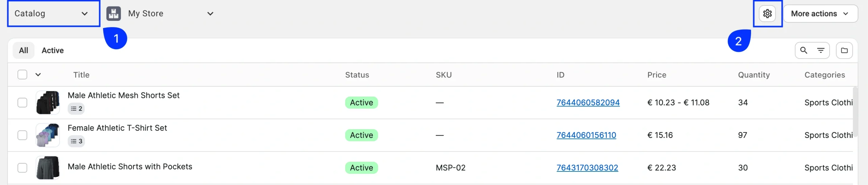Check the Female Athletic T-Shirt Set row
Viewport: 868px width, 185px height.
[22, 135]
